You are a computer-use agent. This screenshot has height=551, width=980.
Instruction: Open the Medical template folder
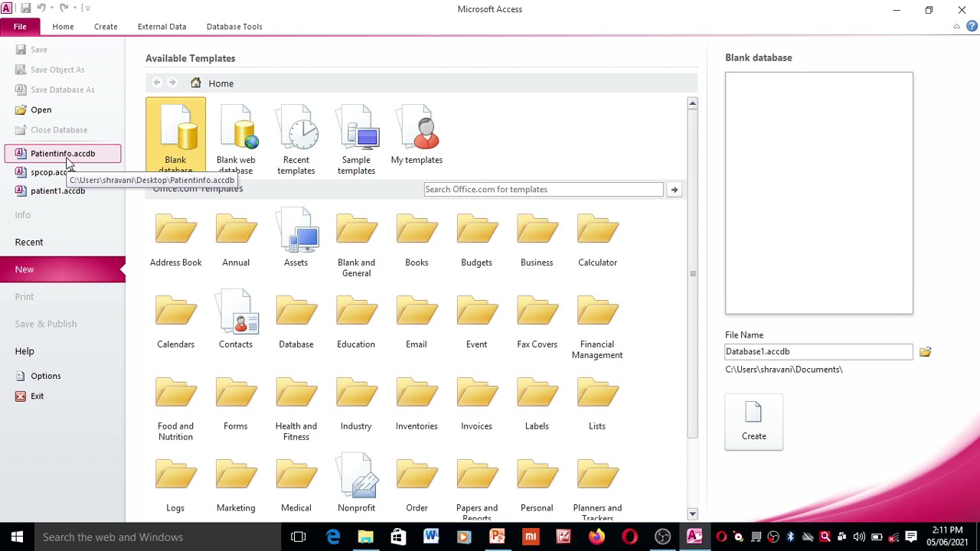pyautogui.click(x=296, y=485)
